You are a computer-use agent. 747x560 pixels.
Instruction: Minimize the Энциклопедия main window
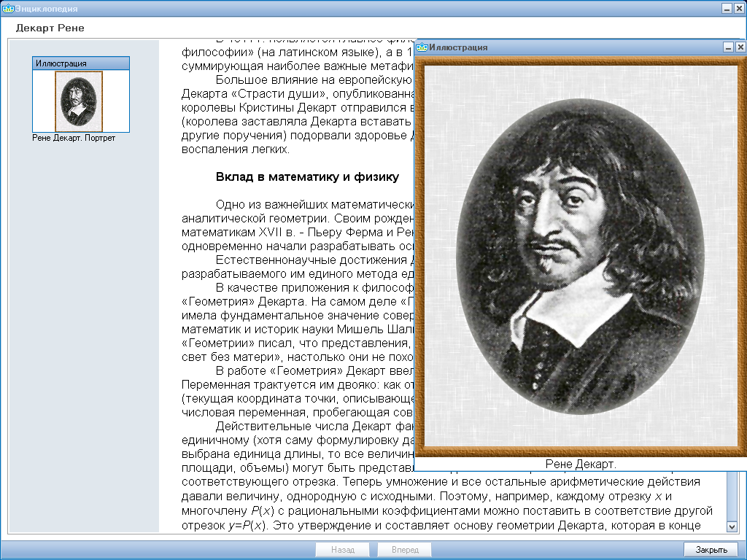(727, 8)
